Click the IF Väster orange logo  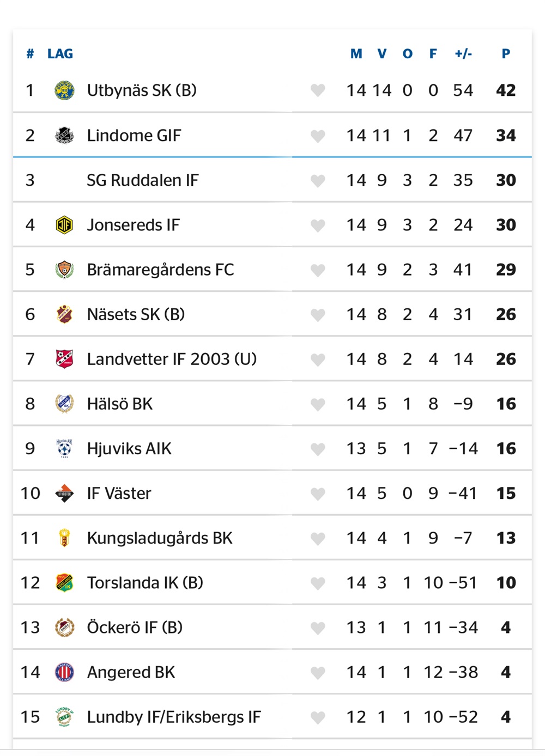point(64,493)
